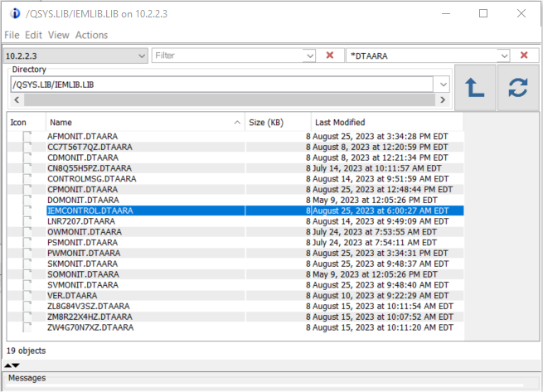Sort by the Name column header
543x392 pixels.
pos(145,122)
